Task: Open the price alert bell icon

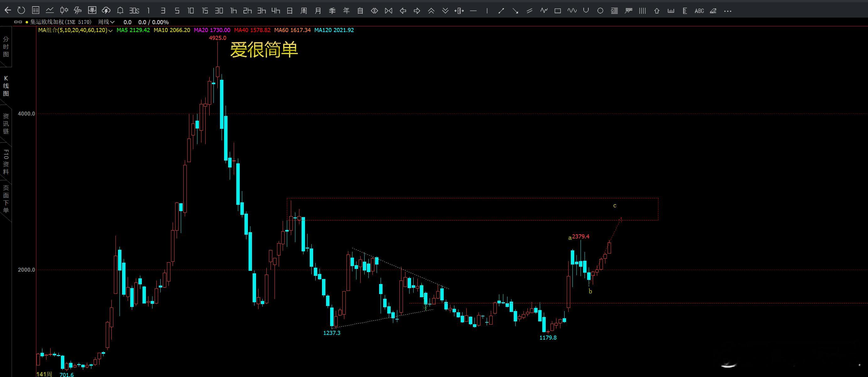Action: pyautogui.click(x=120, y=10)
